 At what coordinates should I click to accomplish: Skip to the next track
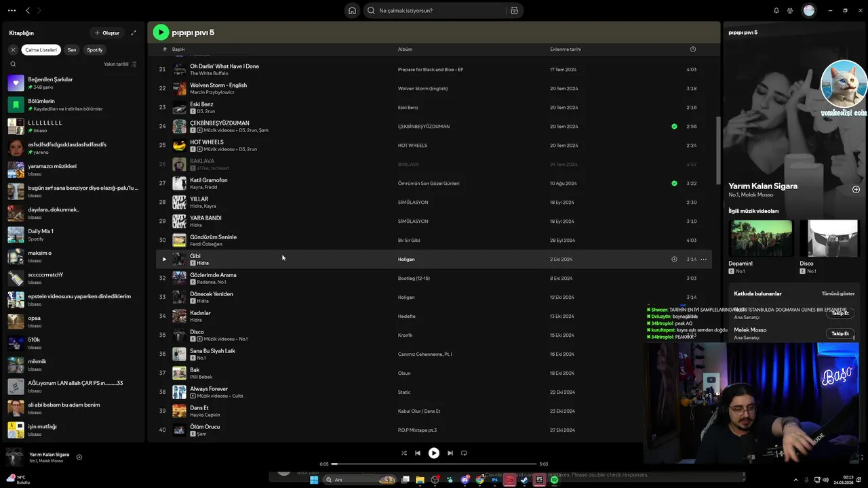(450, 453)
